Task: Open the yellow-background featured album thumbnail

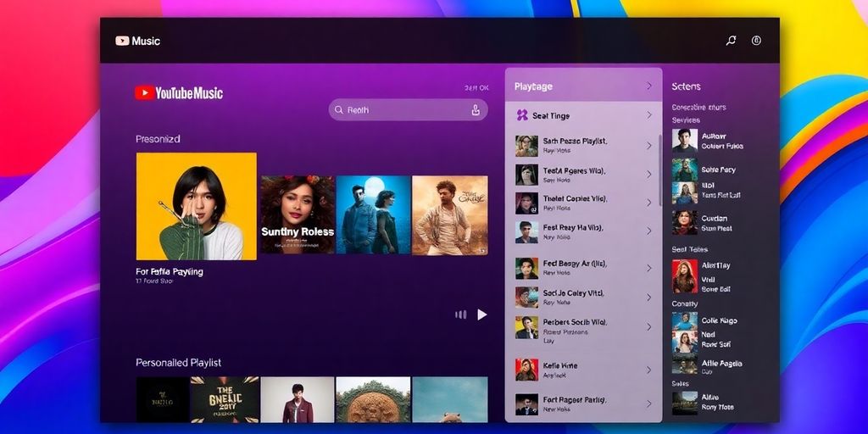Action: point(197,206)
